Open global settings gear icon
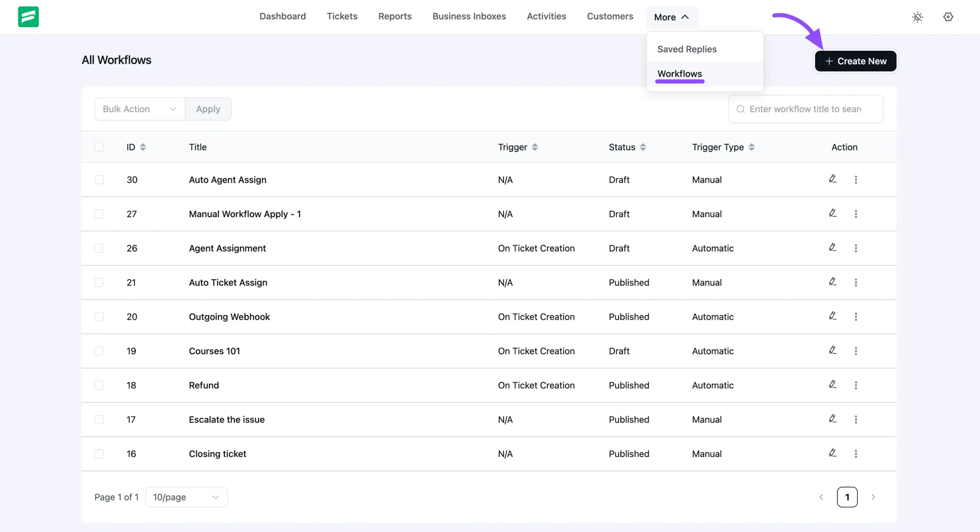The image size is (980, 532). tap(948, 17)
